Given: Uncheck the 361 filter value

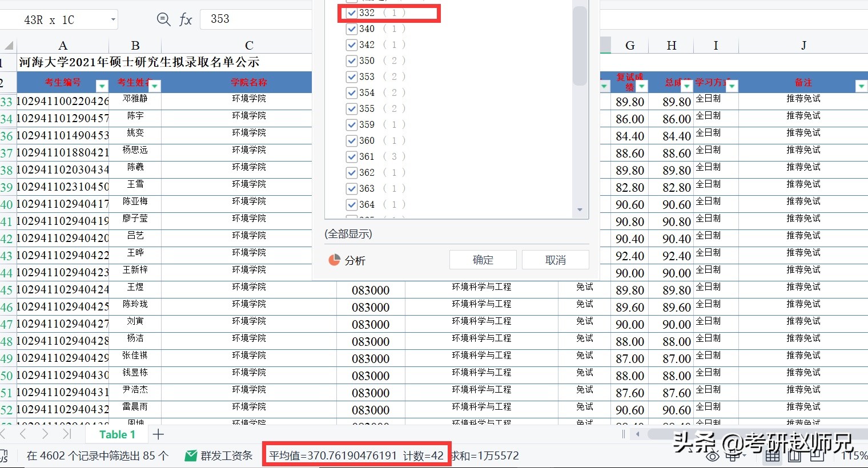Looking at the screenshot, I should point(351,156).
